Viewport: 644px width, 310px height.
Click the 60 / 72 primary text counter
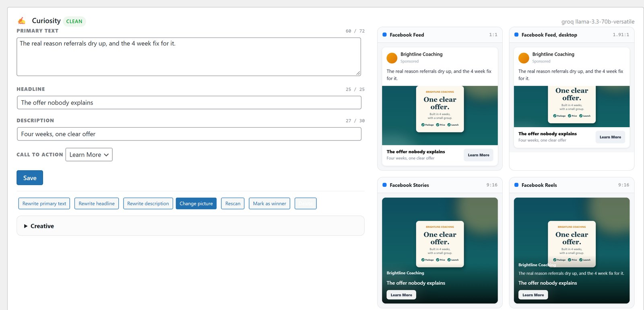pos(355,31)
